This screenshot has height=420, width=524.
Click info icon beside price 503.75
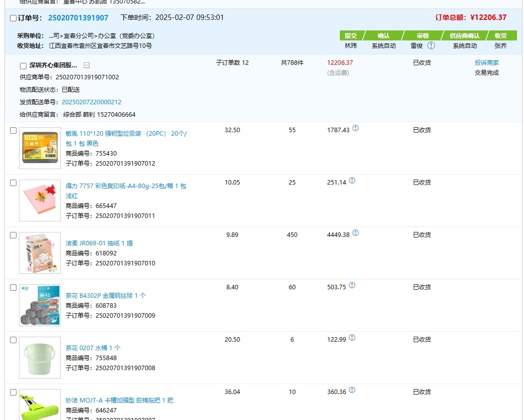pos(352,285)
